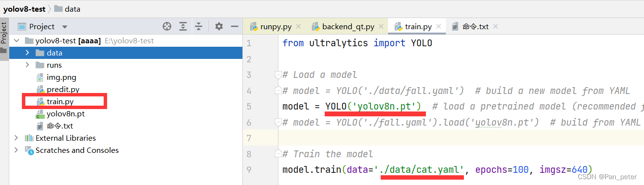Open the Project view dropdown
644x185 pixels.
(65, 27)
